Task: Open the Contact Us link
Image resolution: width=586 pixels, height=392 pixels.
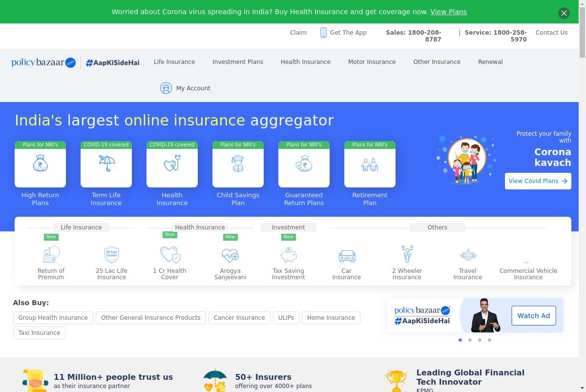Action: click(x=551, y=33)
